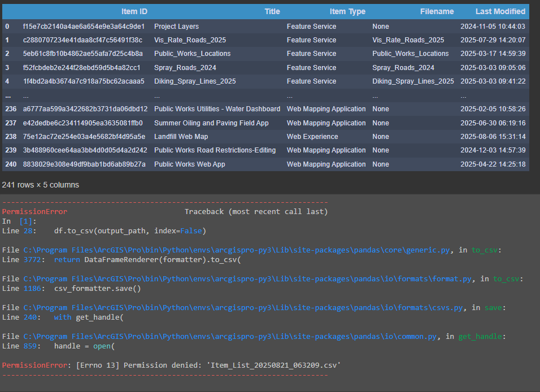Select the PermissionError message text
This screenshot has width=540, height=392.
[x=169, y=365]
